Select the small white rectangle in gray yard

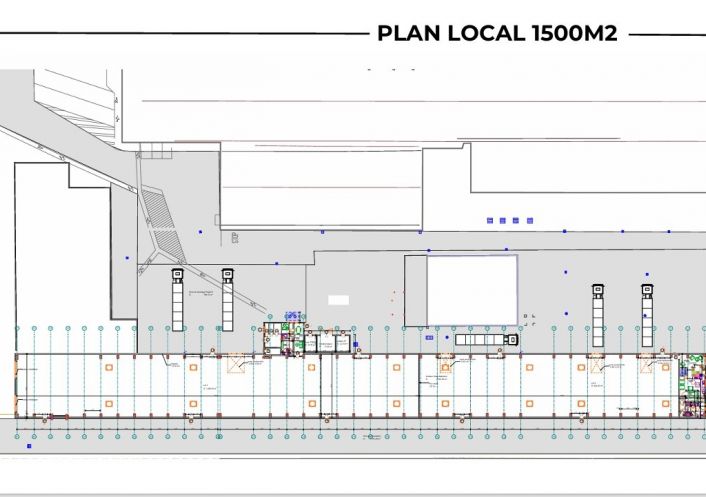(x=339, y=299)
